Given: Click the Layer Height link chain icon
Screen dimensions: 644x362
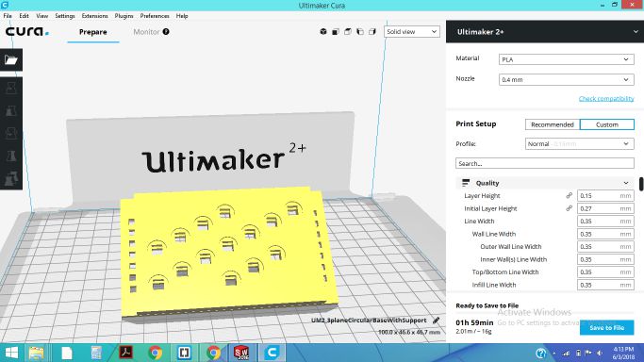Looking at the screenshot, I should (x=570, y=196).
